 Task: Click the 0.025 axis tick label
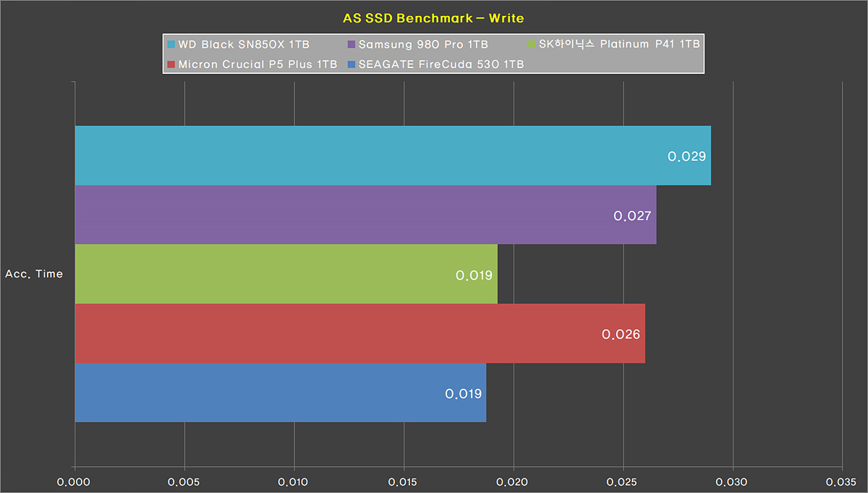tap(624, 481)
